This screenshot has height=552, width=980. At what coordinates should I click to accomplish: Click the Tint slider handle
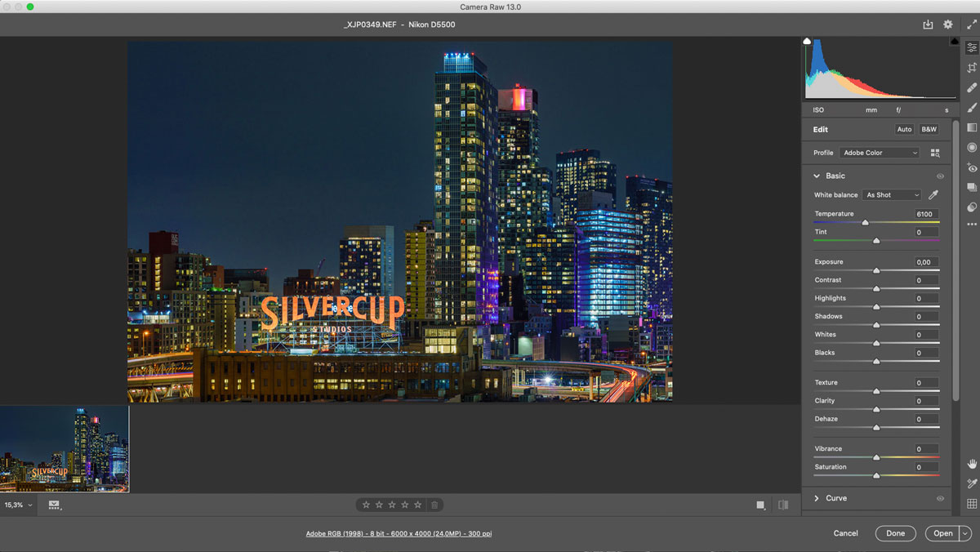tap(876, 240)
